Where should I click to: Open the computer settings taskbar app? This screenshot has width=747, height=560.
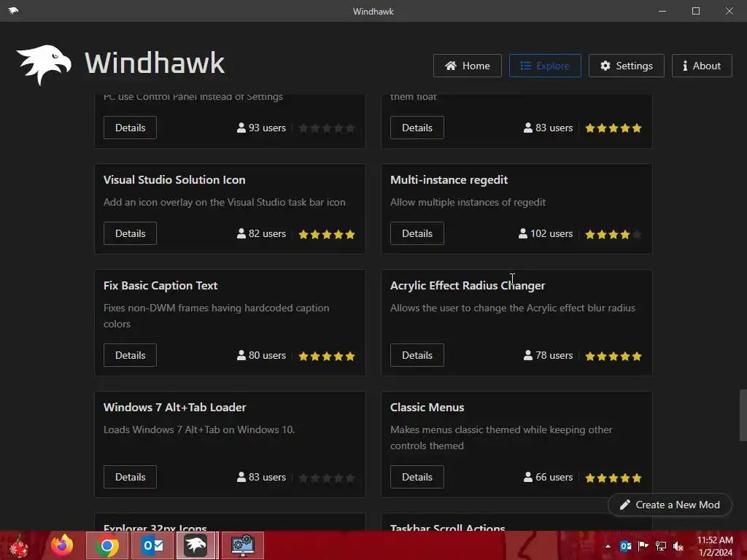(x=242, y=545)
